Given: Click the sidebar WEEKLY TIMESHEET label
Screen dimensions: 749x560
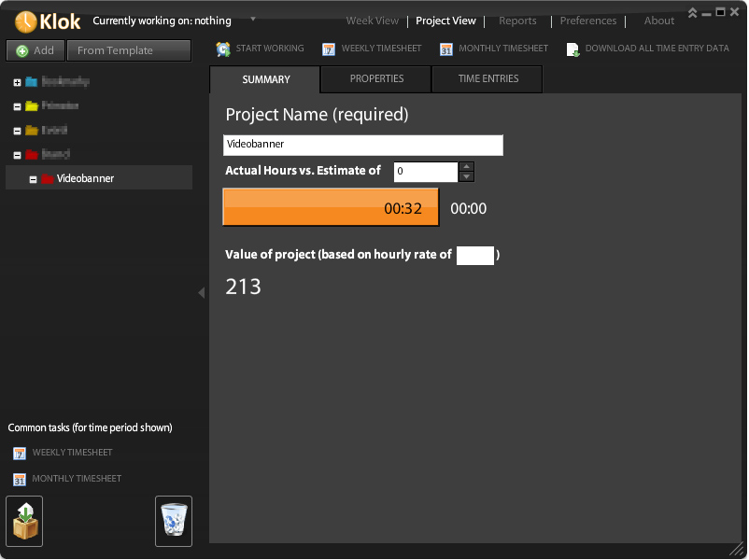Looking at the screenshot, I should (73, 453).
